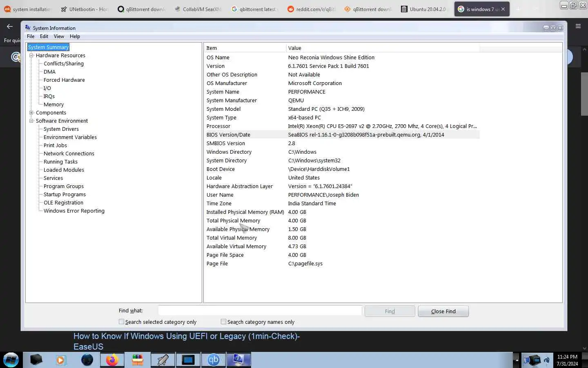The image size is (588, 368).
Task: Click the Close Find button
Action: [443, 311]
